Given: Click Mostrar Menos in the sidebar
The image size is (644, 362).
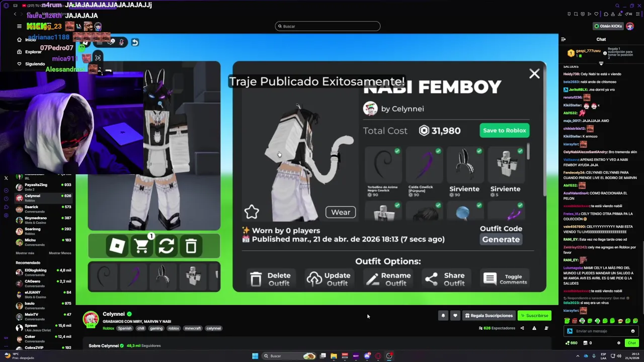Looking at the screenshot, I should click(x=60, y=253).
